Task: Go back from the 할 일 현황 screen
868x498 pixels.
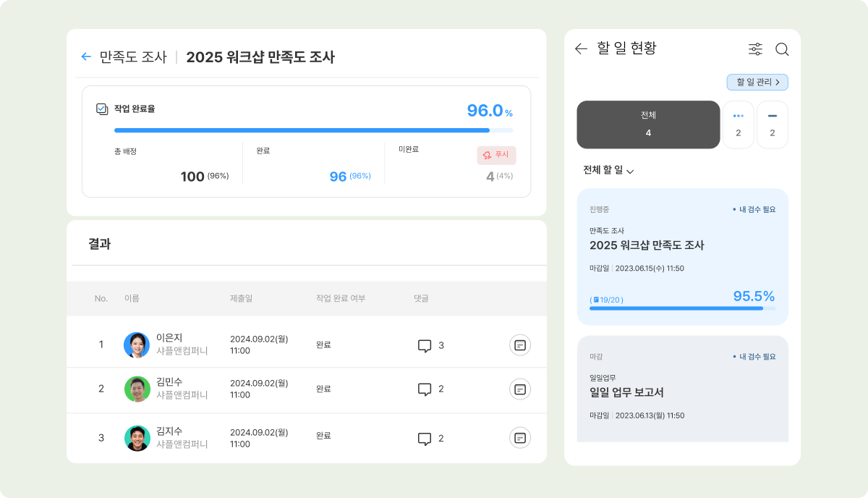Action: click(x=581, y=49)
